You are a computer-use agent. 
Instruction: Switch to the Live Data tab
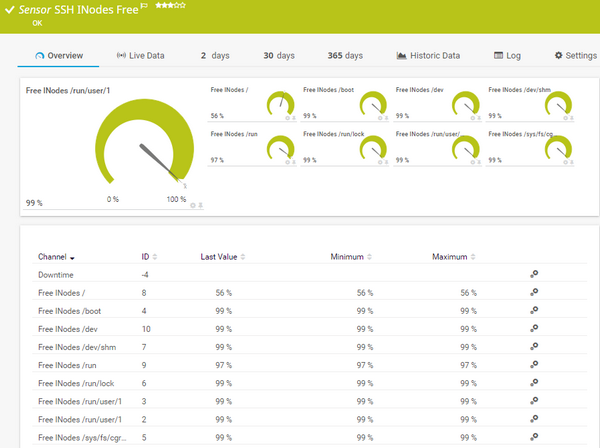click(x=140, y=56)
